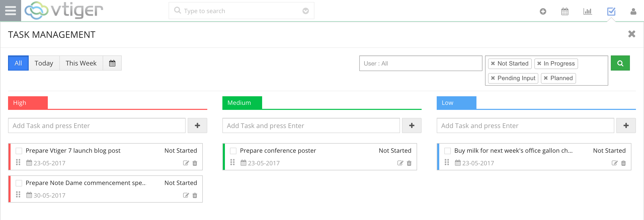Tick the Prepare conference poster checkbox
The image size is (644, 220).
point(233,151)
